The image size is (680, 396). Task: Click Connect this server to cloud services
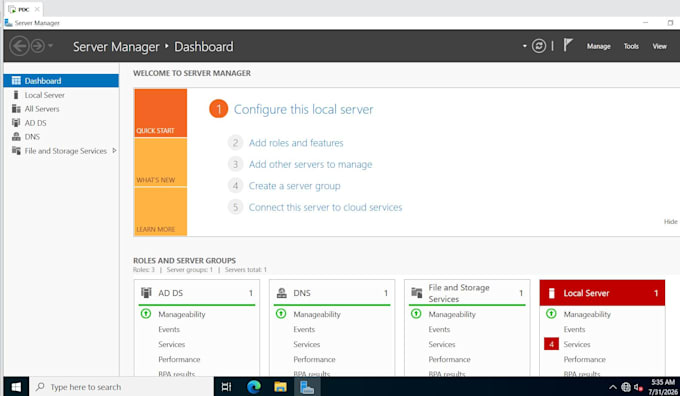click(325, 207)
